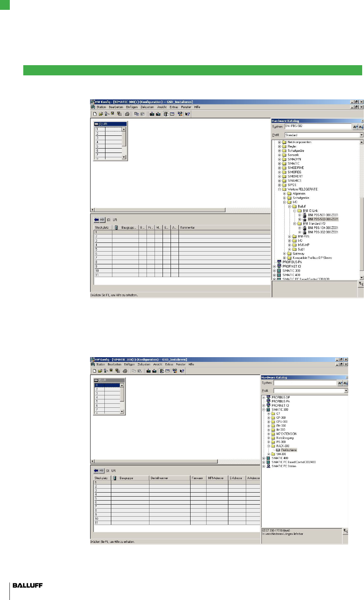Screen dimensions: 364x600
Task: Click Firmware column header in lower table
Action: (x=198, y=478)
